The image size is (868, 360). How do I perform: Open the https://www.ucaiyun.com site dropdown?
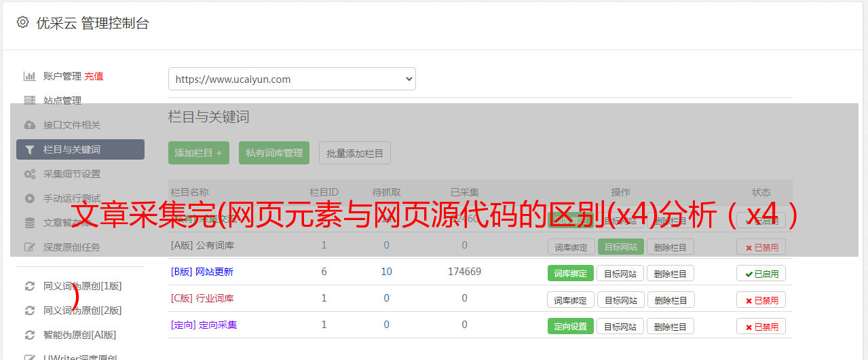[x=292, y=79]
